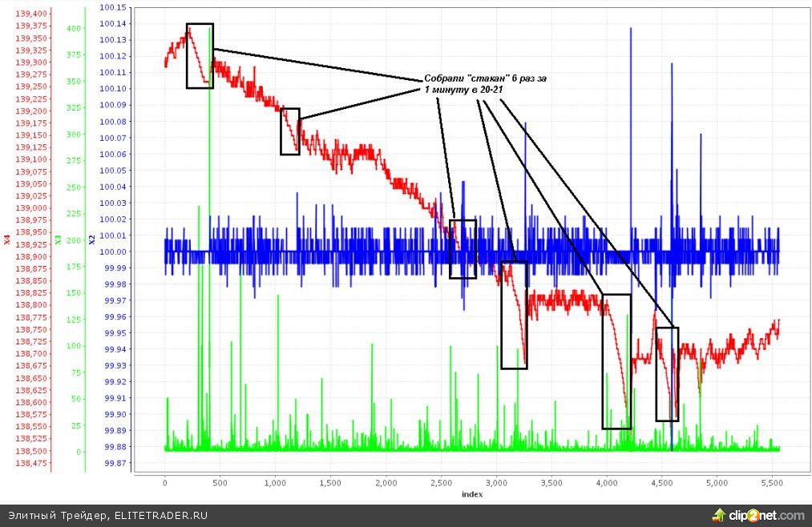Click the 350 tick on green axis
Image resolution: width=812 pixels, height=527 pixels.
coord(74,81)
